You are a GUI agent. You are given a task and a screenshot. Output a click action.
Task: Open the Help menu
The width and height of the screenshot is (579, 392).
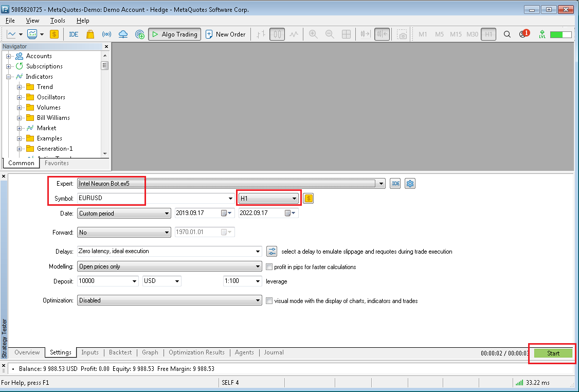click(83, 21)
